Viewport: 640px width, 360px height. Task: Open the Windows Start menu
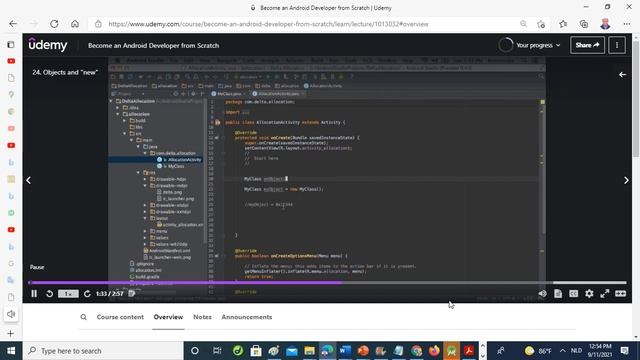coord(11,351)
